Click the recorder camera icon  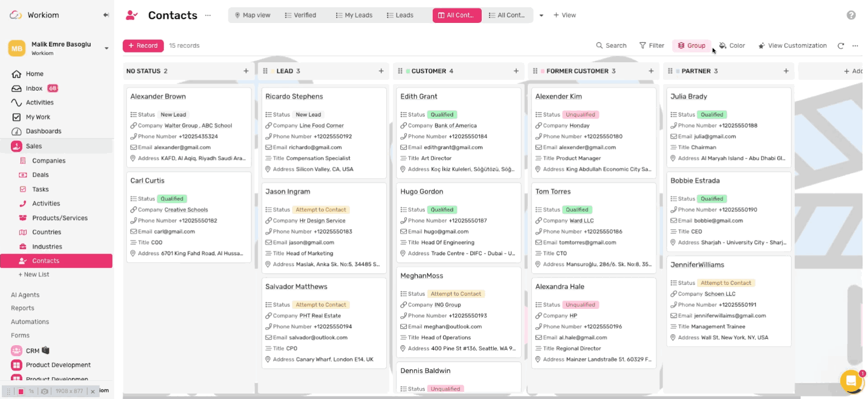(45, 391)
